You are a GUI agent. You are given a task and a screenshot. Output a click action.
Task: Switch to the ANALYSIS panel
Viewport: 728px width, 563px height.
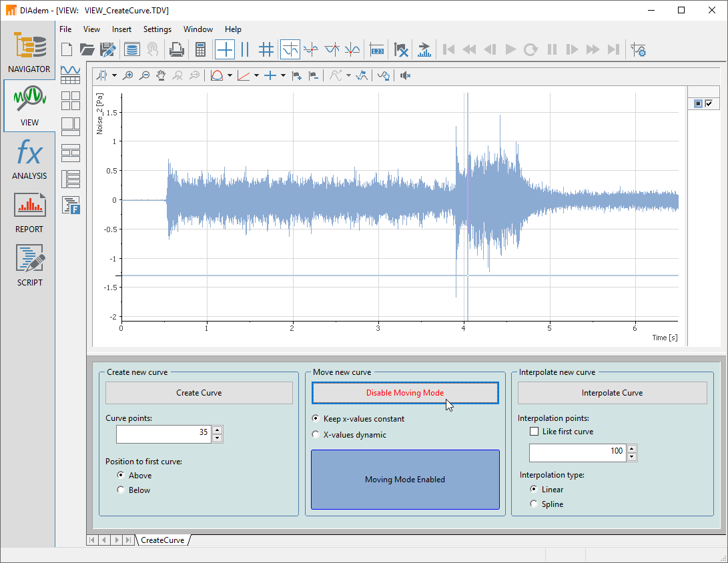pos(29,159)
